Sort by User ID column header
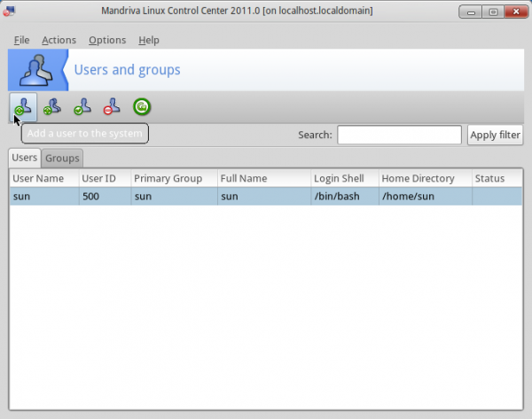The height and width of the screenshot is (419, 532). pyautogui.click(x=105, y=178)
